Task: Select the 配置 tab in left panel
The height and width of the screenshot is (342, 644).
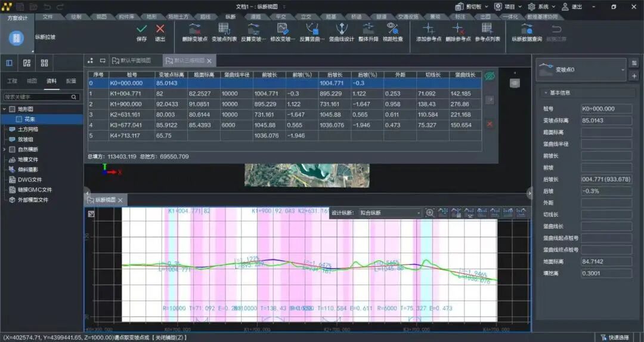Action: 71,81
